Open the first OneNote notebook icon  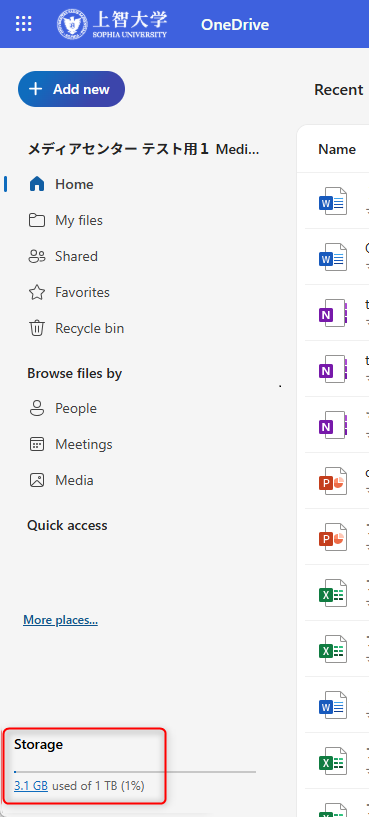tap(333, 313)
